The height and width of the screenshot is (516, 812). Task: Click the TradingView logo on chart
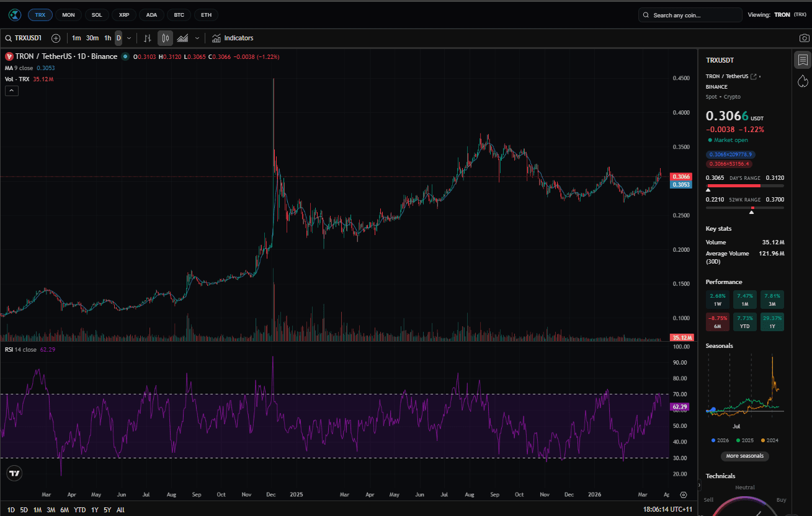coord(14,473)
